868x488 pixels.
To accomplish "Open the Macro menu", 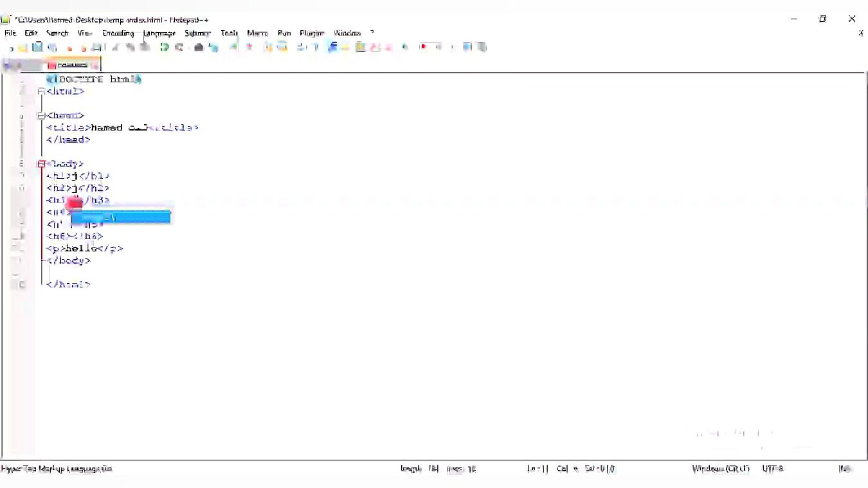I will pos(257,33).
